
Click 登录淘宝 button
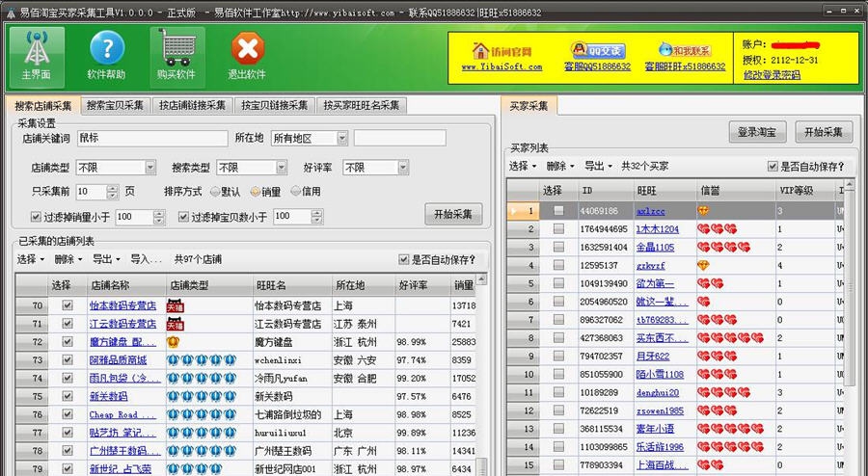757,132
